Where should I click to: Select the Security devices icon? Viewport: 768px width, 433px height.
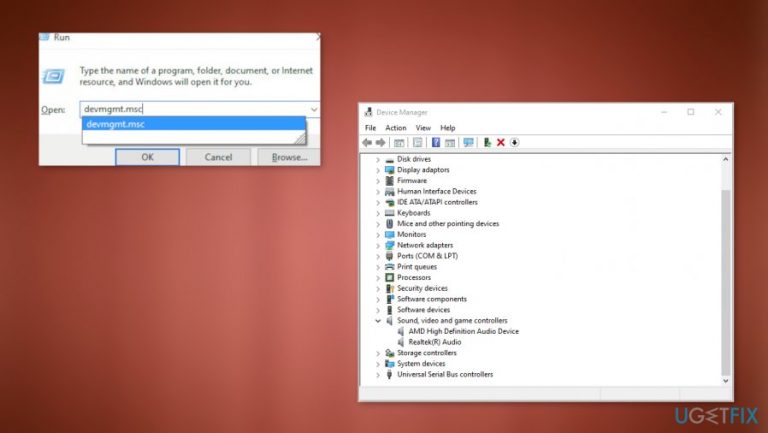pos(389,289)
